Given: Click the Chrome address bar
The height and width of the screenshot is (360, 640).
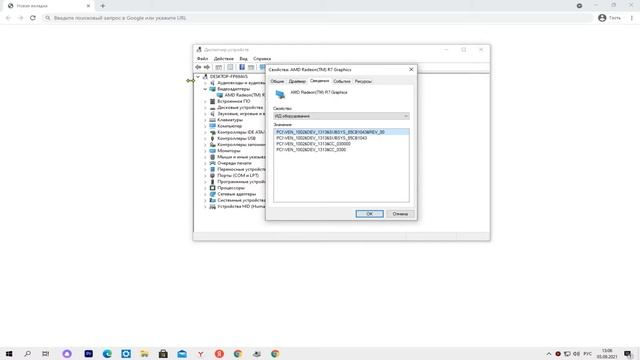Looking at the screenshot, I should (318, 18).
